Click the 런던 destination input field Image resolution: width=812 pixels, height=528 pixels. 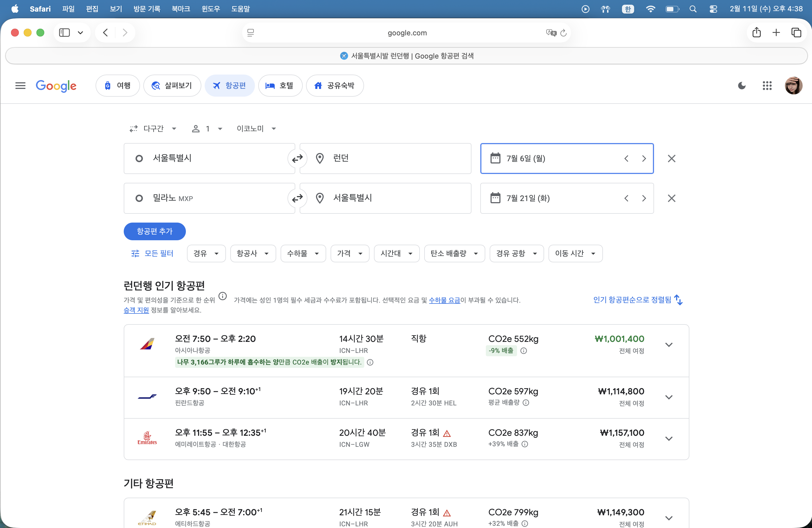click(x=385, y=158)
